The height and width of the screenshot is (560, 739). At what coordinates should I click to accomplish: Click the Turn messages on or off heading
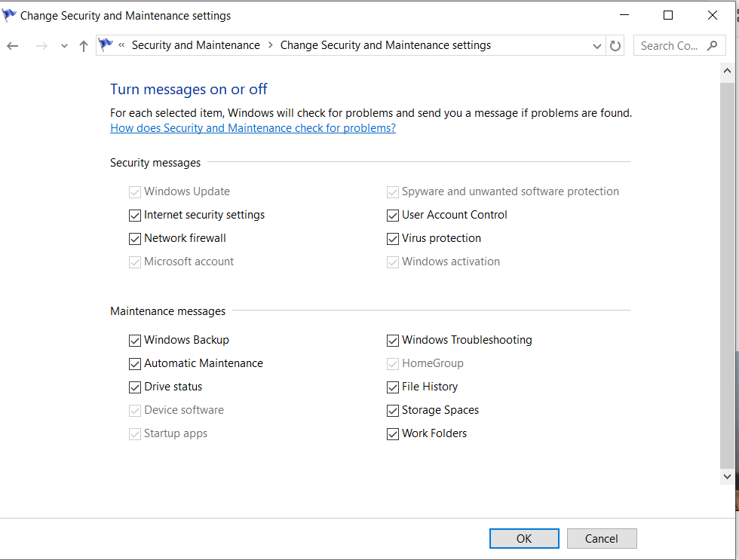pos(189,89)
